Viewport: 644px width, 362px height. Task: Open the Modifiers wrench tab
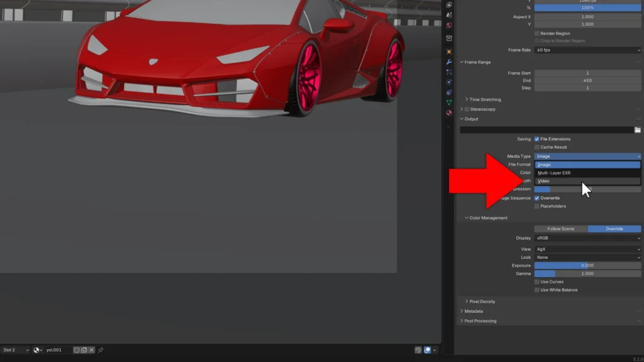pyautogui.click(x=449, y=62)
